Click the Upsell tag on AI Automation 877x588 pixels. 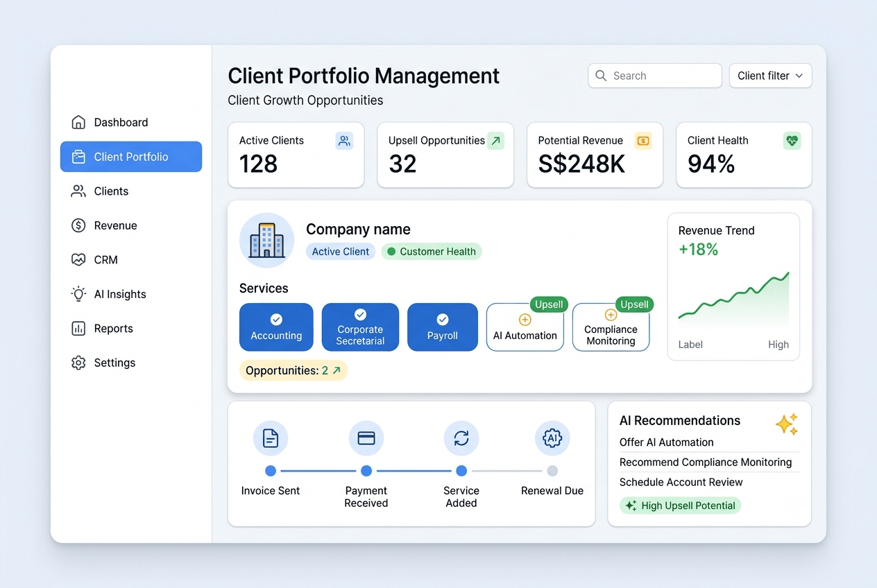549,304
